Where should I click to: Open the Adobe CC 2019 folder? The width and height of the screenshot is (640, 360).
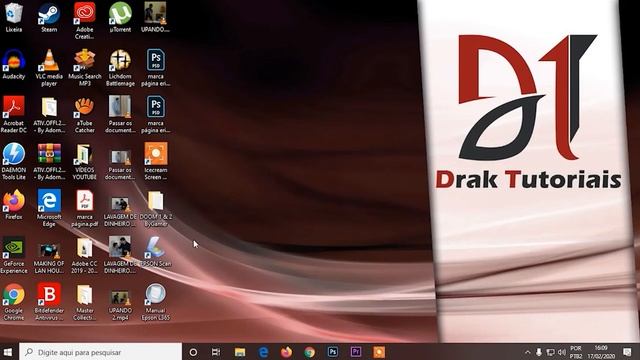click(x=84, y=255)
